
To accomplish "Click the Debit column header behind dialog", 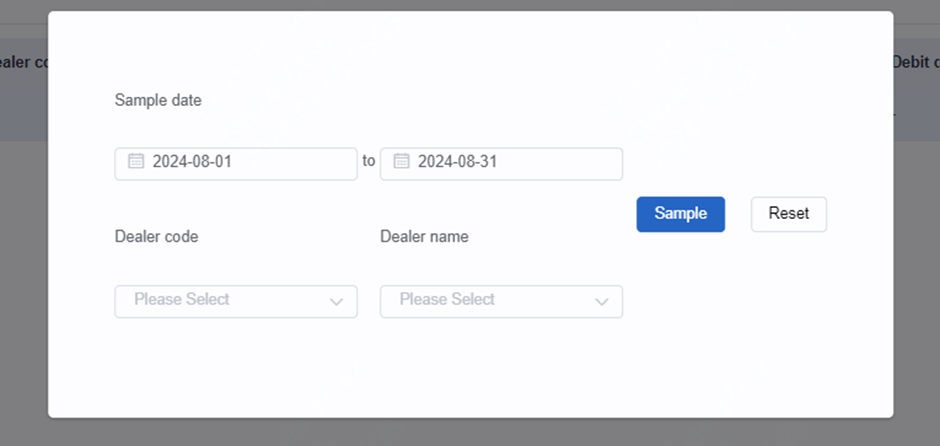I will pos(916,62).
